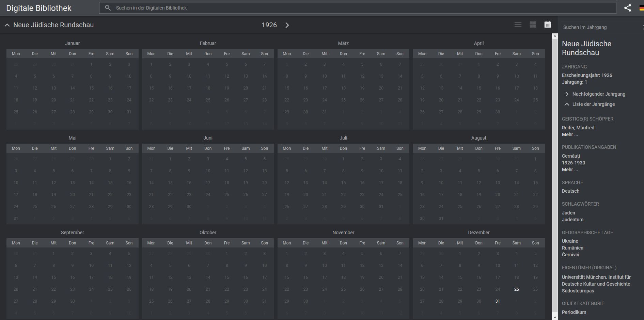Click the Oktober month heading
Screen dimensions: 644x320
pyautogui.click(x=208, y=233)
